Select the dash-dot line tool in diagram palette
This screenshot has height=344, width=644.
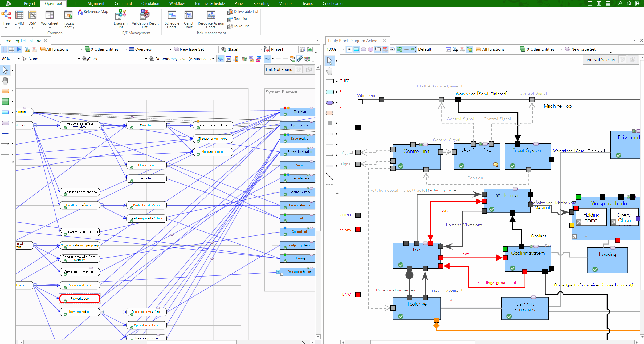(329, 176)
